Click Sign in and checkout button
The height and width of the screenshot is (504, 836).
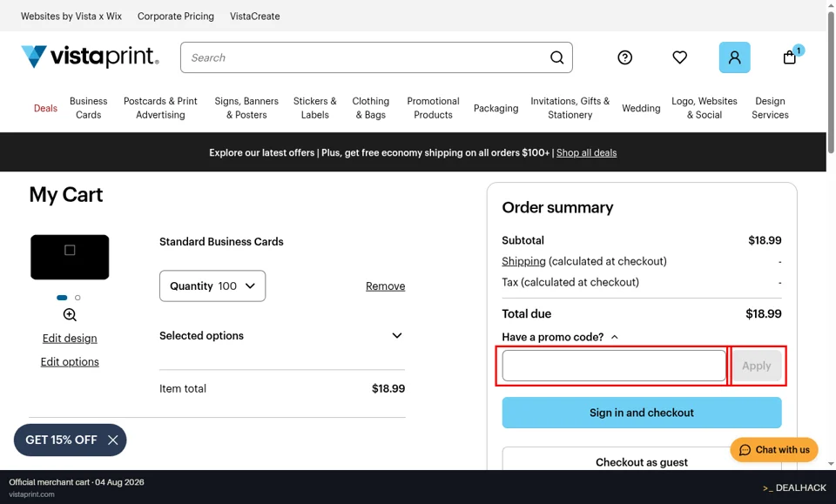[642, 413]
